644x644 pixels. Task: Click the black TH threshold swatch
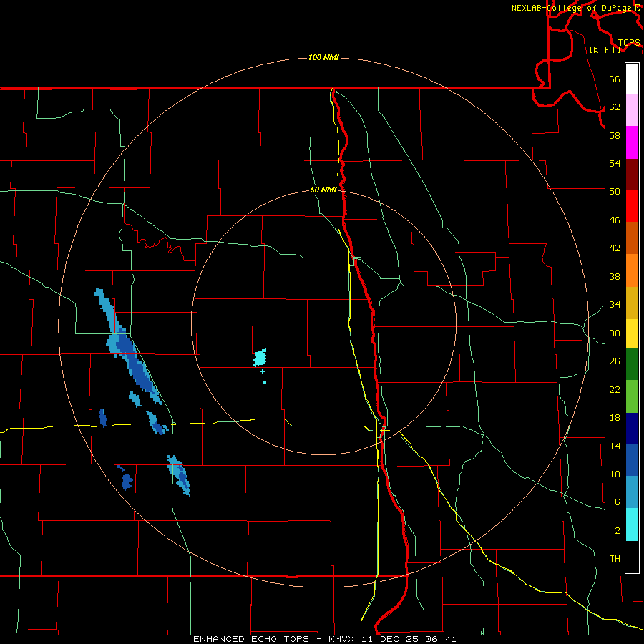[x=632, y=557]
